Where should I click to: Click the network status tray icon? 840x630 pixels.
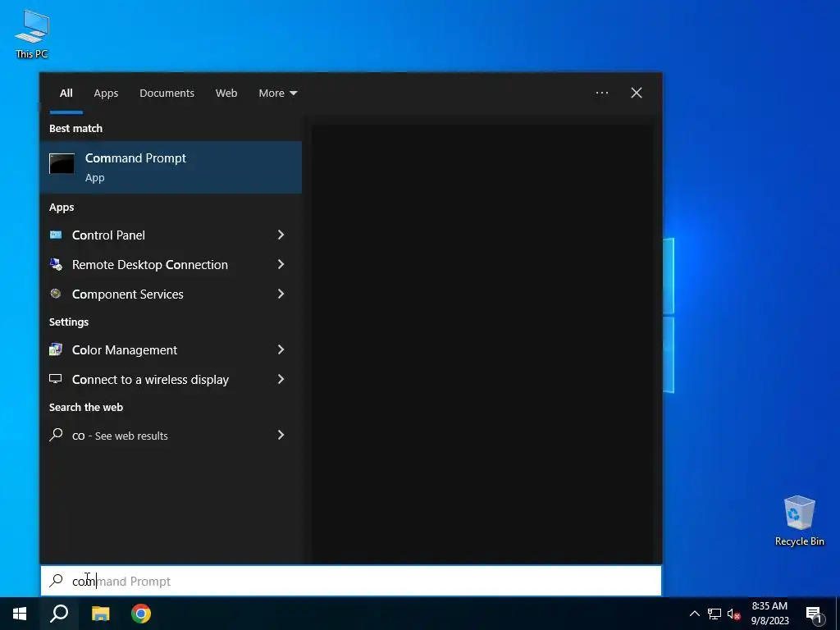pyautogui.click(x=714, y=614)
